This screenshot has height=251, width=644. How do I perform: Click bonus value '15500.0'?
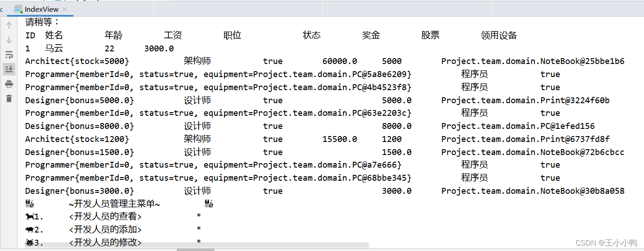(340, 139)
